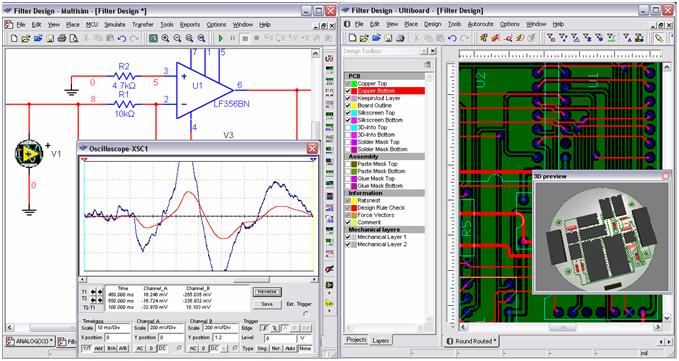Click the lightning bolt autoroute icon in Ultiboard
679x361 pixels.
point(520,38)
